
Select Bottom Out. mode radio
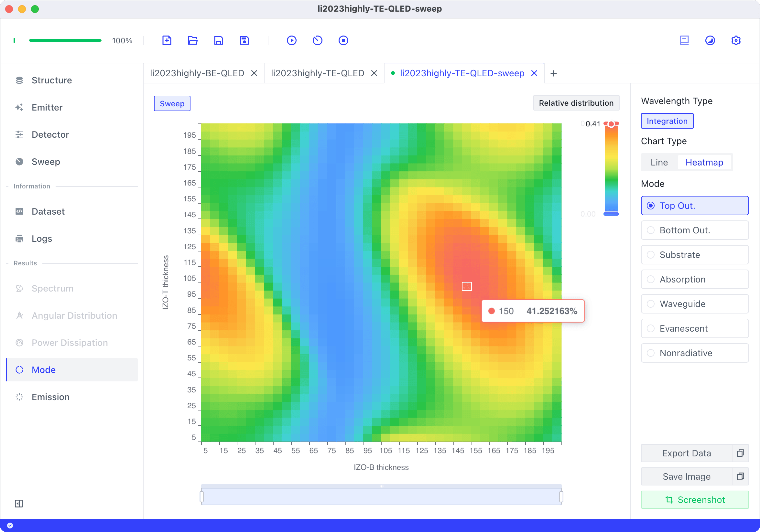pyautogui.click(x=695, y=230)
